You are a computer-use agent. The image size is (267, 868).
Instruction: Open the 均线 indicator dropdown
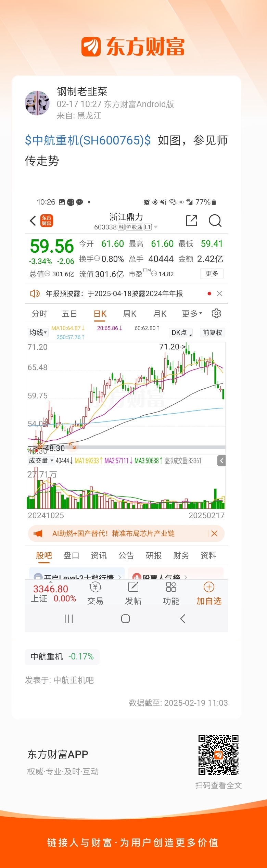38,332
